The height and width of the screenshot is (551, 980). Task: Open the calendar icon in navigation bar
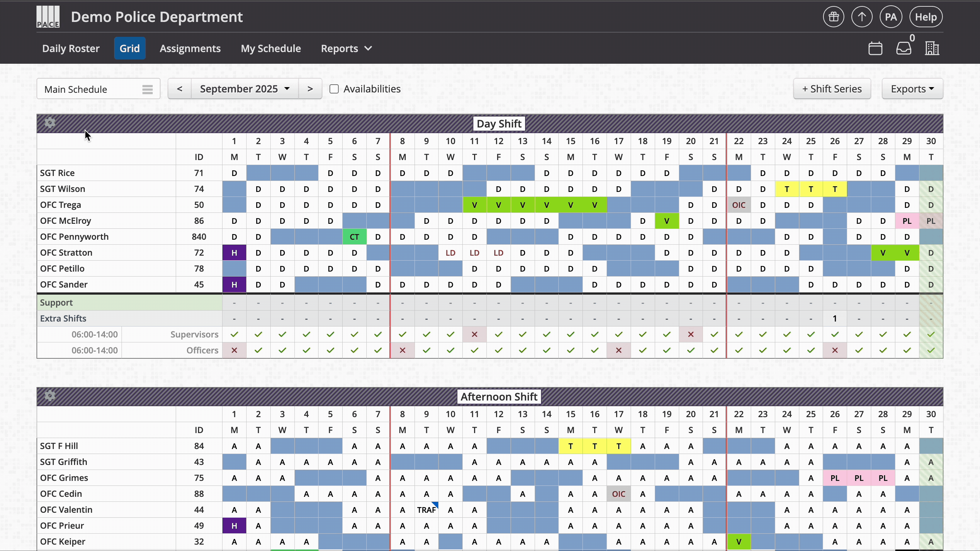(875, 49)
